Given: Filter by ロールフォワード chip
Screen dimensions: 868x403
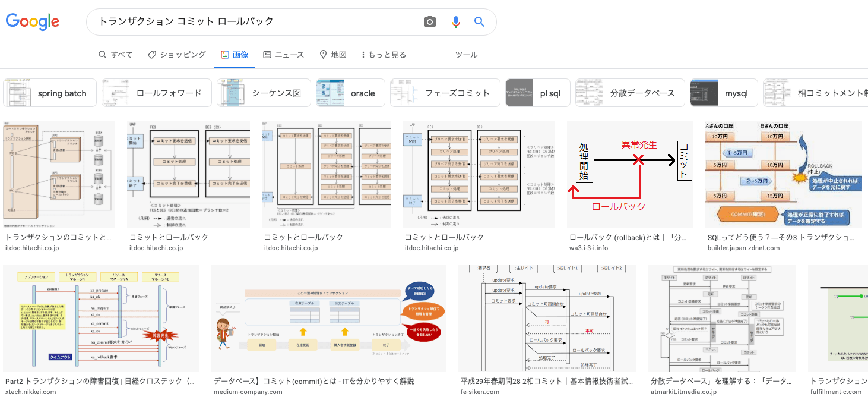Looking at the screenshot, I should tap(156, 93).
